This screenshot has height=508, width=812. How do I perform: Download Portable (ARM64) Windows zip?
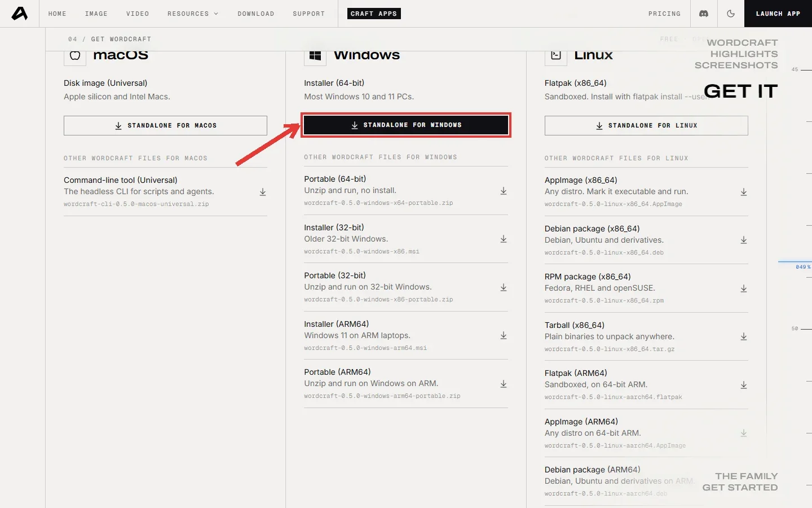coord(504,384)
